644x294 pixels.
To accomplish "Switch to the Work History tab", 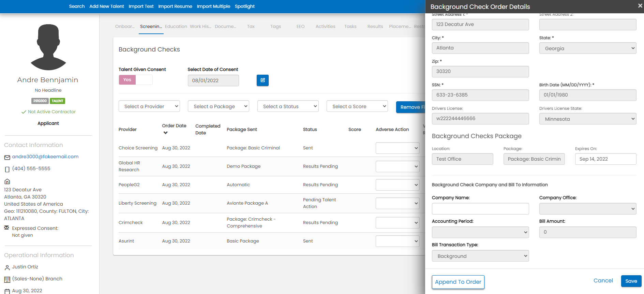I will pos(200,26).
